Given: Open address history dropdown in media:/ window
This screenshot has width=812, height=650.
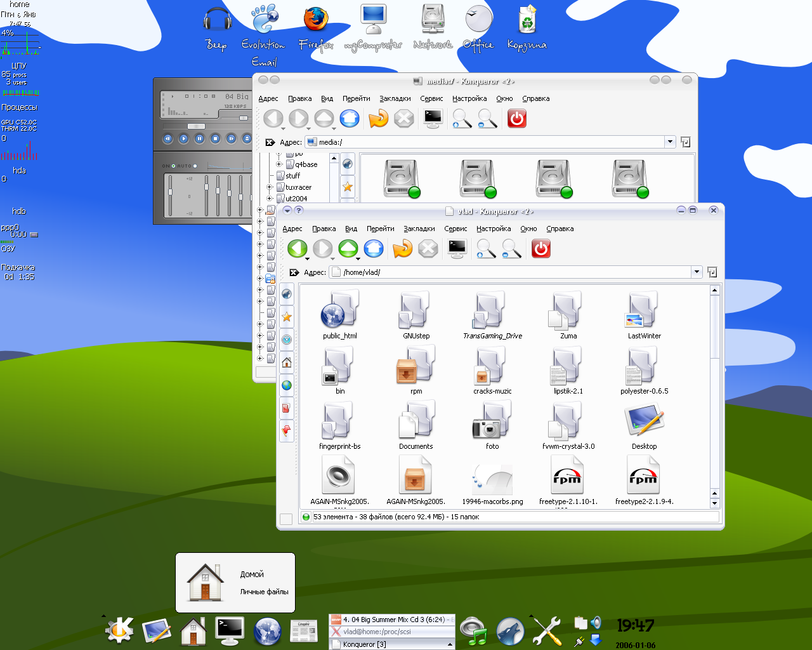Looking at the screenshot, I should click(670, 142).
